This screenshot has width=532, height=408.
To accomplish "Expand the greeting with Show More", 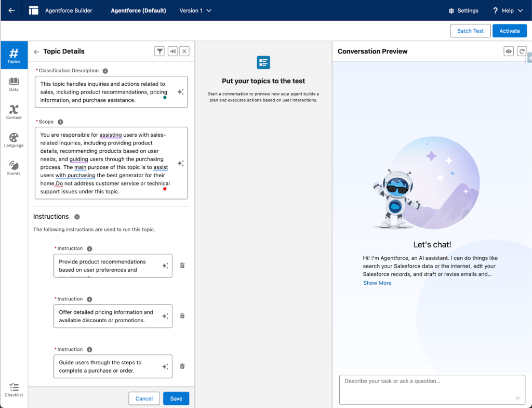I will [377, 283].
